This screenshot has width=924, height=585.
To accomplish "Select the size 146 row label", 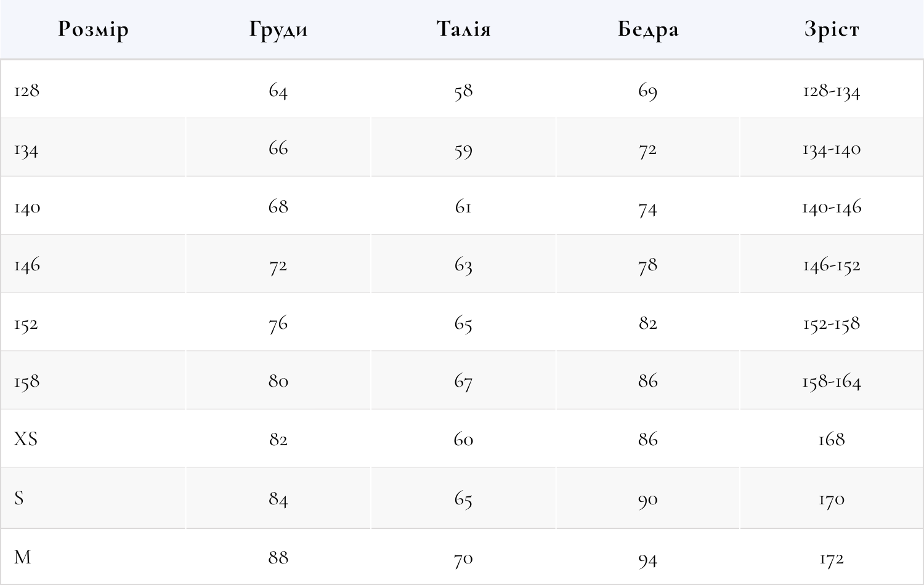I will point(27,265).
